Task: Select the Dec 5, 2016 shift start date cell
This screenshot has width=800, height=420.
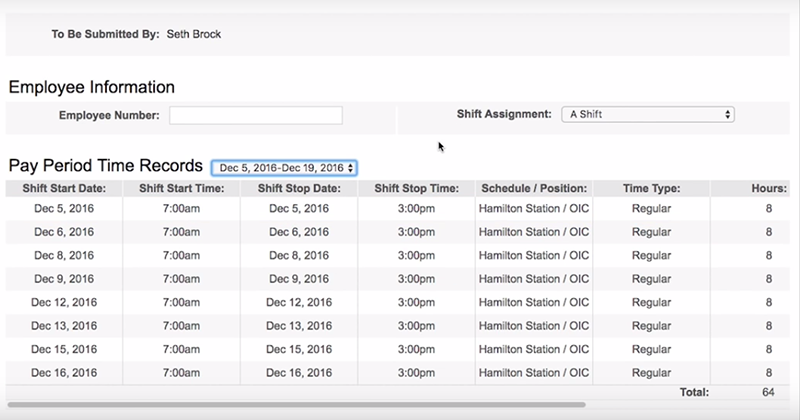Action: tap(63, 208)
